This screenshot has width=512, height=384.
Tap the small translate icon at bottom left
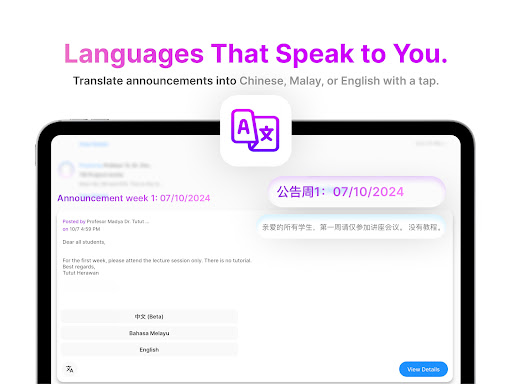click(70, 369)
